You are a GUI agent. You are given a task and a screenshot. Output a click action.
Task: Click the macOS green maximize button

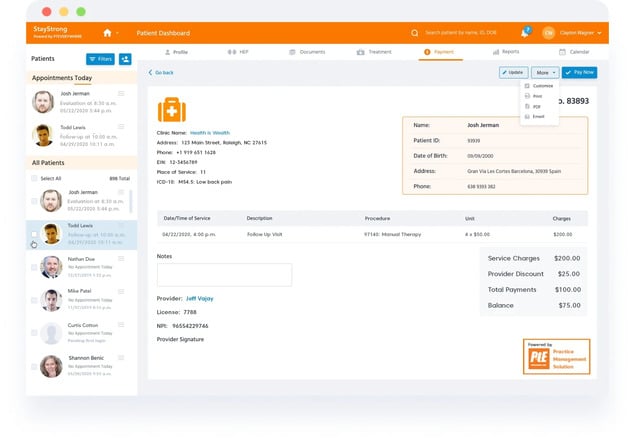point(81,12)
